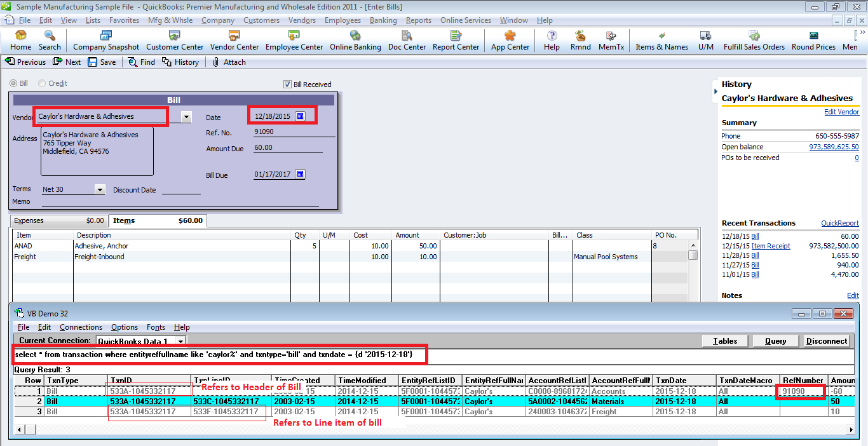Open the Lists menu
The image size is (868, 446).
pyautogui.click(x=93, y=20)
